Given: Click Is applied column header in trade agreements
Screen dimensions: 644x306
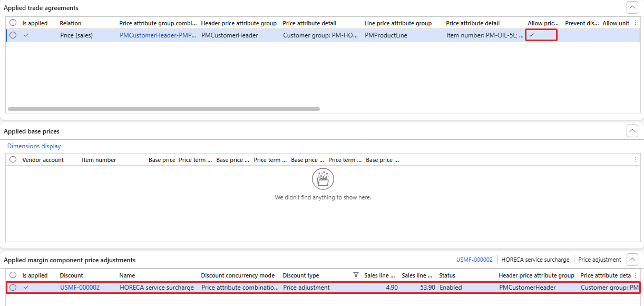Looking at the screenshot, I should 35,23.
